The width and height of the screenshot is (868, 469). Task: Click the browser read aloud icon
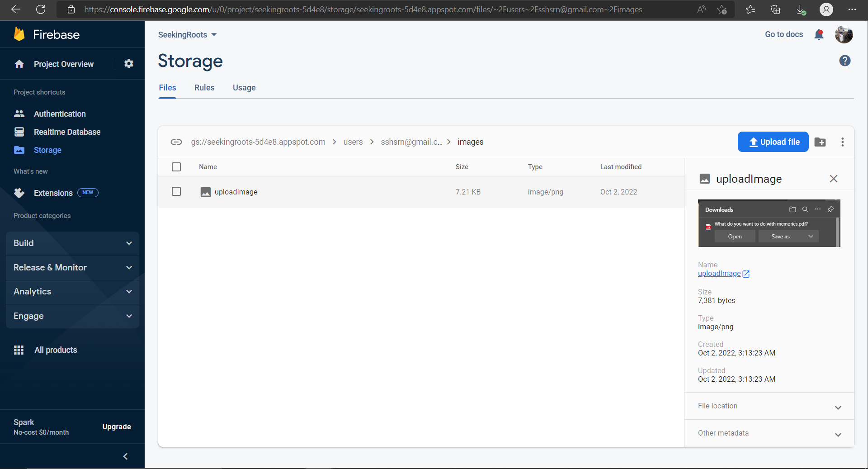701,9
